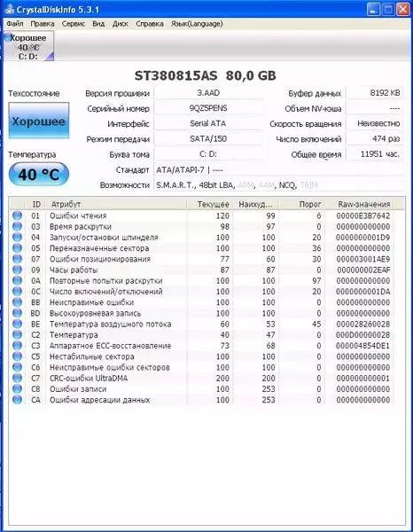
Task: Open the Вид menu
Action: [x=98, y=24]
